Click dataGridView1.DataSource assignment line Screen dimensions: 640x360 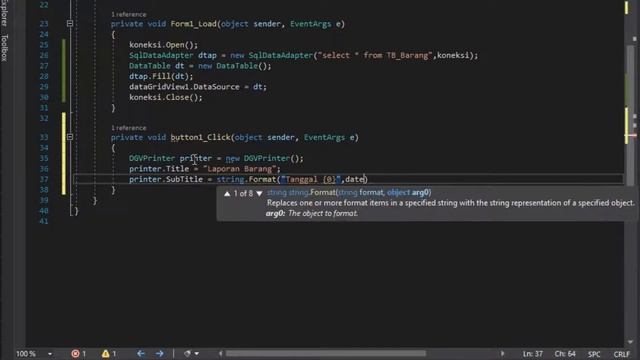point(198,87)
